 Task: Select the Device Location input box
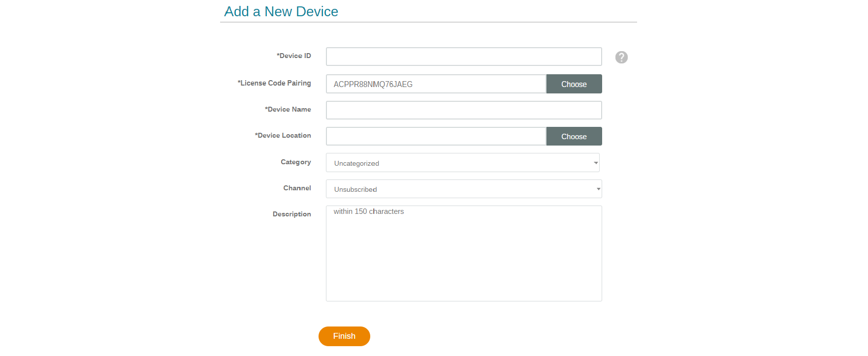point(436,136)
